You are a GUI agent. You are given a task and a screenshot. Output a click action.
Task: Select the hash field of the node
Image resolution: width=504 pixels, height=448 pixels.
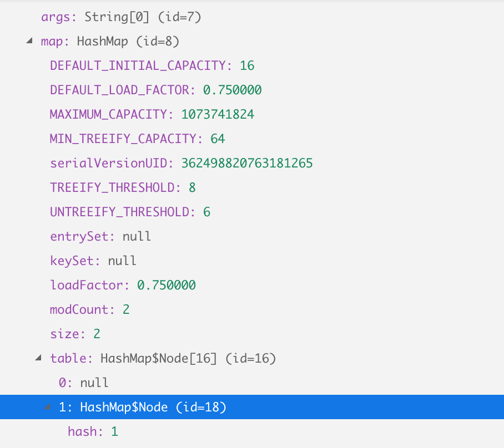(93, 432)
